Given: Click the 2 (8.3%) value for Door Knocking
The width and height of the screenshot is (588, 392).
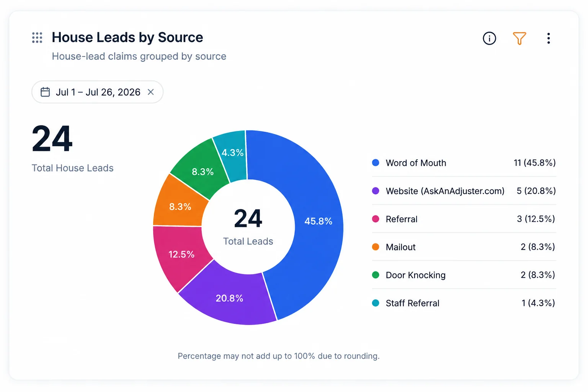Looking at the screenshot, I should tap(538, 275).
